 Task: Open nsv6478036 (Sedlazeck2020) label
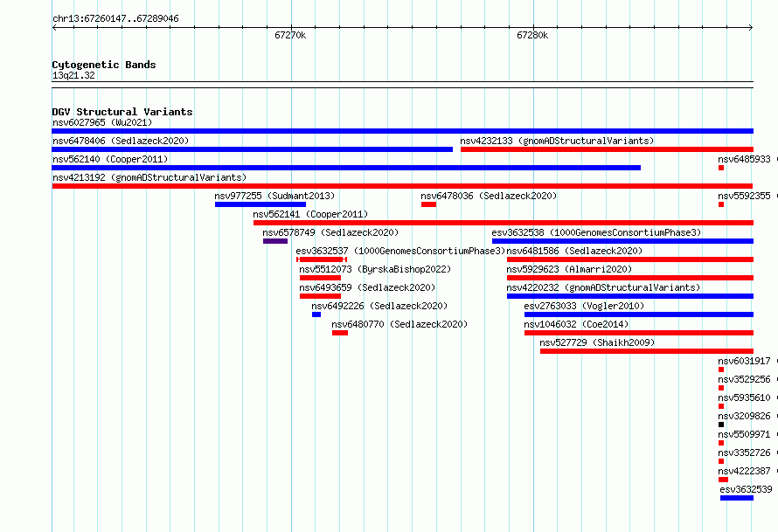click(x=489, y=196)
